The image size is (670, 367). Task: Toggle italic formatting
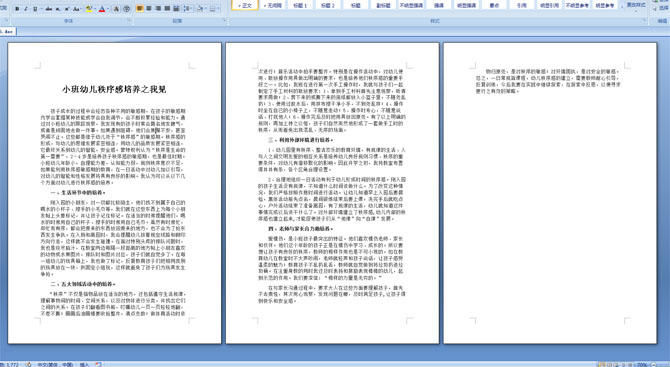pyautogui.click(x=26, y=9)
